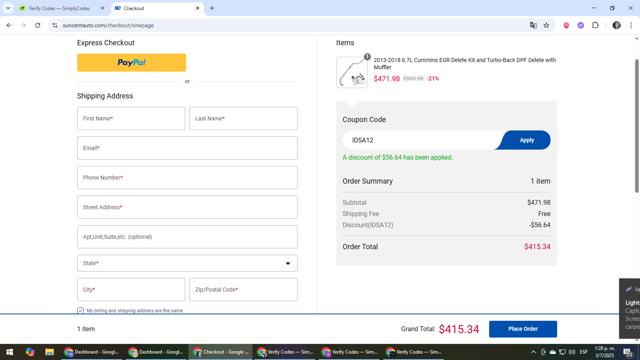Switch to second Verify Codes taskbar window
The image size is (640, 360).
coord(349,352)
